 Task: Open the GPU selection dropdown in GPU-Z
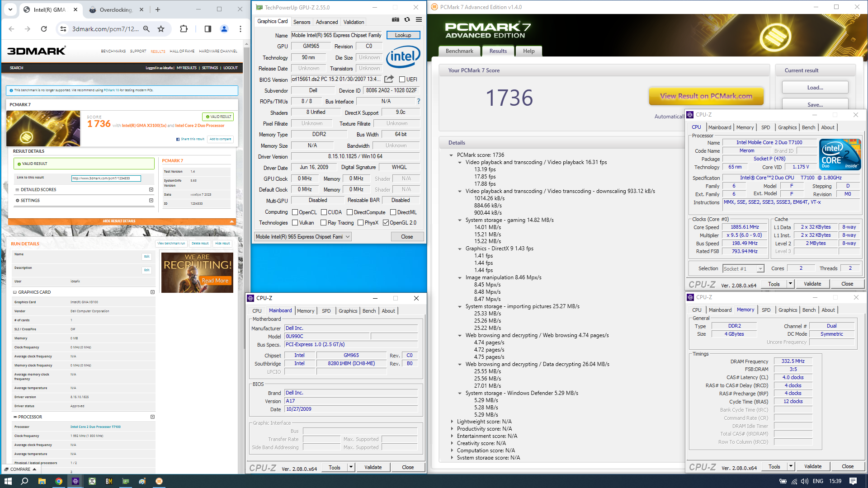pyautogui.click(x=302, y=237)
